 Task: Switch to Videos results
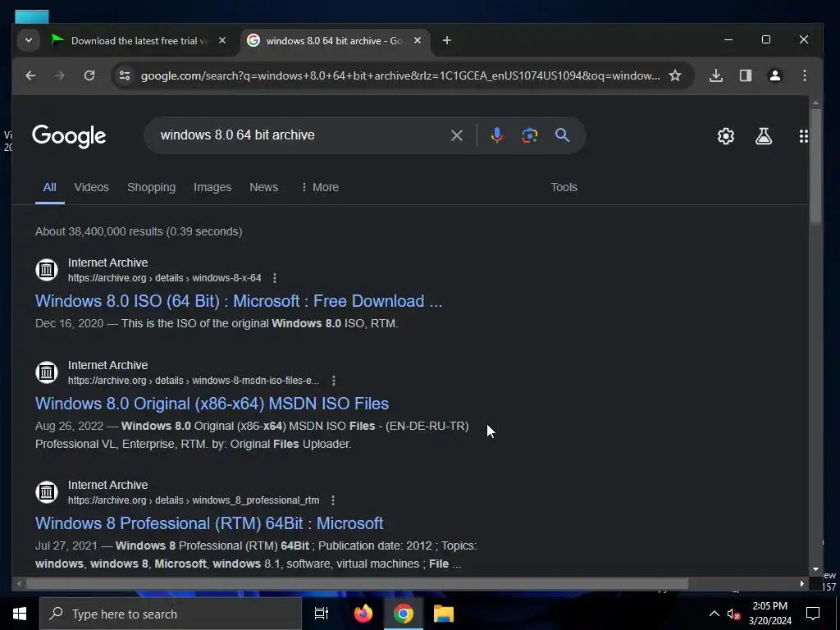(92, 187)
